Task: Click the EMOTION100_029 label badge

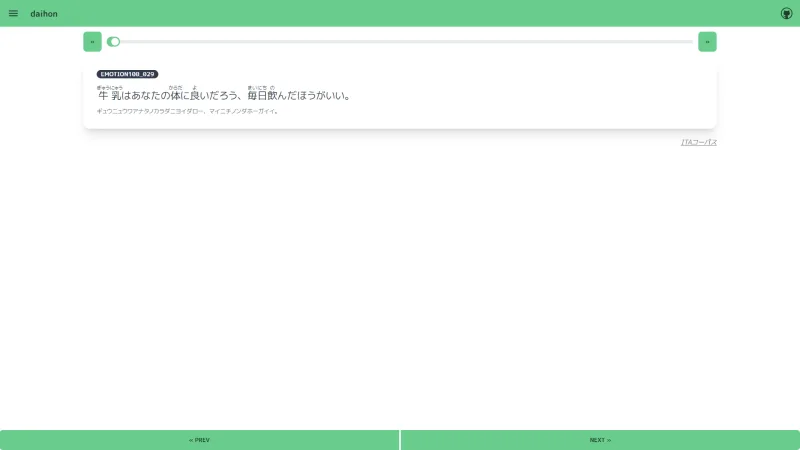Action: click(x=128, y=74)
